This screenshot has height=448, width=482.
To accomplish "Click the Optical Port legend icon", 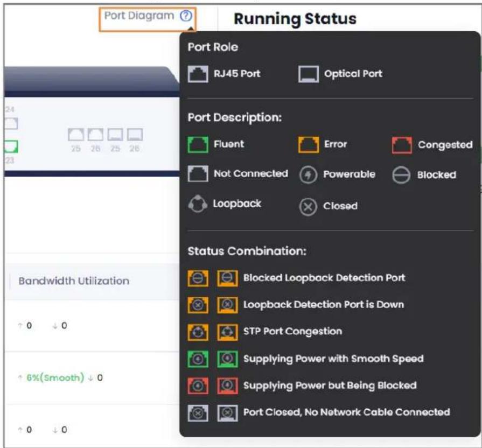I will (x=309, y=74).
